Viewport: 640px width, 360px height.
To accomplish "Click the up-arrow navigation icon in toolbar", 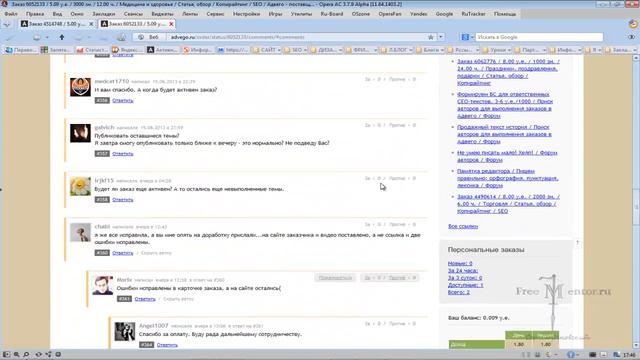I will 62,37.
